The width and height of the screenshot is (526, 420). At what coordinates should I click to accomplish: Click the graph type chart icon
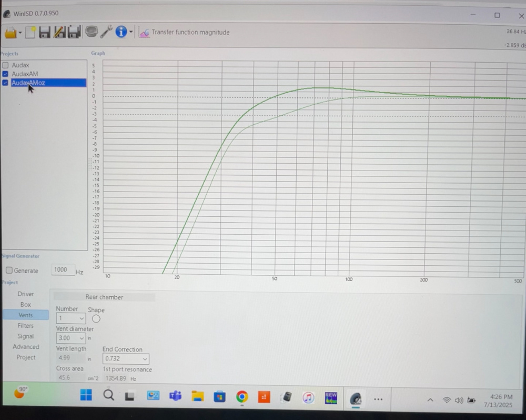(x=144, y=33)
